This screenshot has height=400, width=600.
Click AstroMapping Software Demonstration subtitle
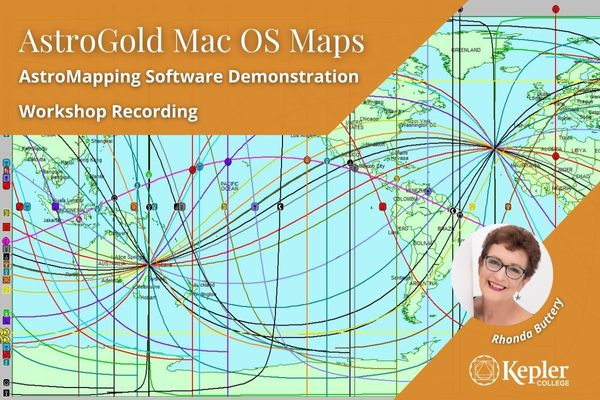pyautogui.click(x=189, y=77)
